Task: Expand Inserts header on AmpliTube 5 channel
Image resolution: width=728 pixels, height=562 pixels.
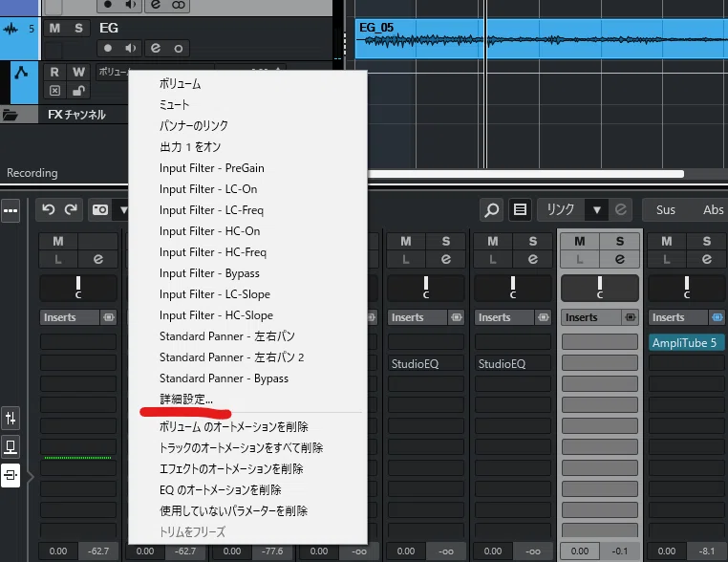Action: pos(678,317)
